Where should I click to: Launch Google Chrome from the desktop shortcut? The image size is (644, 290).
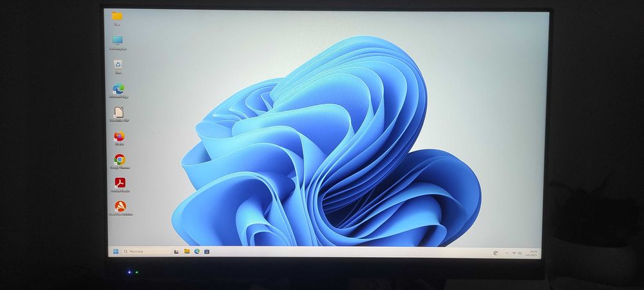point(120,159)
